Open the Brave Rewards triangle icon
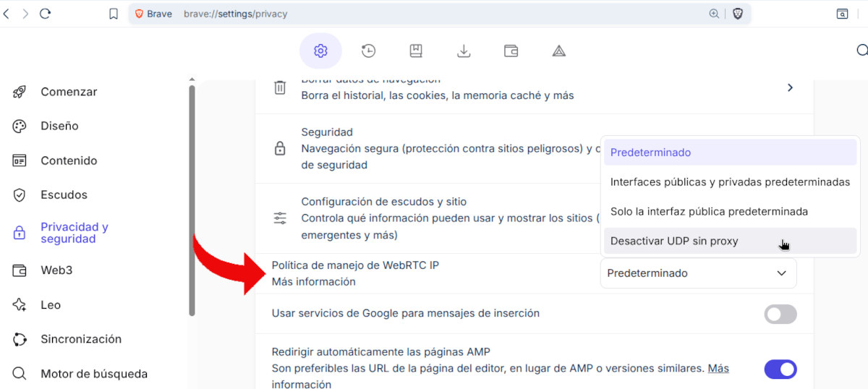868x389 pixels. tap(558, 51)
